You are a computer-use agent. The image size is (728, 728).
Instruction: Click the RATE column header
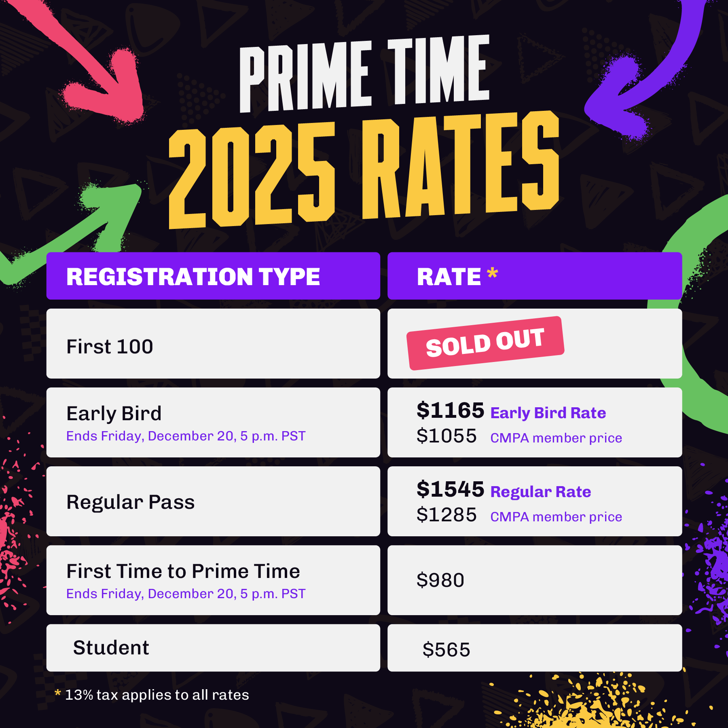(x=535, y=276)
